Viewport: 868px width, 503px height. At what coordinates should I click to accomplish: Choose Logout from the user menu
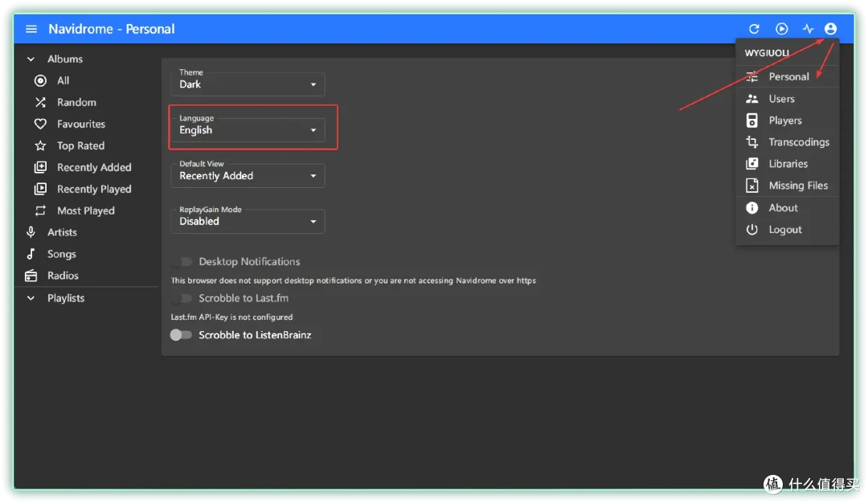click(787, 229)
